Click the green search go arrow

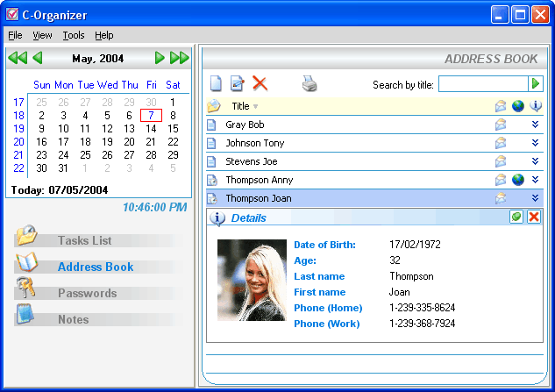point(536,83)
